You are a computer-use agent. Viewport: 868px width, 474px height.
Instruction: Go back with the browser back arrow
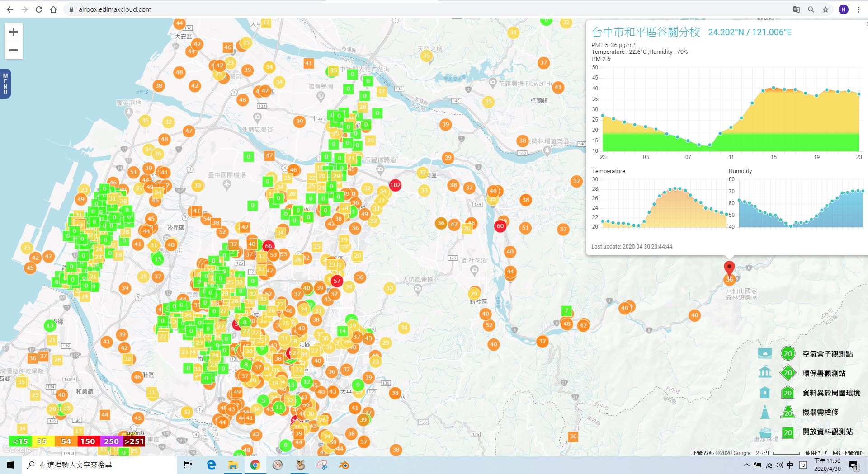[x=10, y=9]
